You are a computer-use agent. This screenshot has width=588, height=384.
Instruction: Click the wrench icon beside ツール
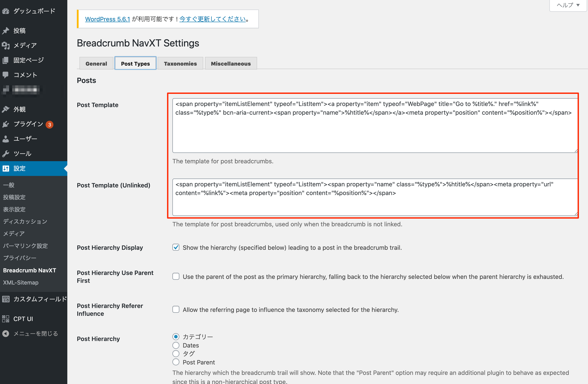(6, 154)
